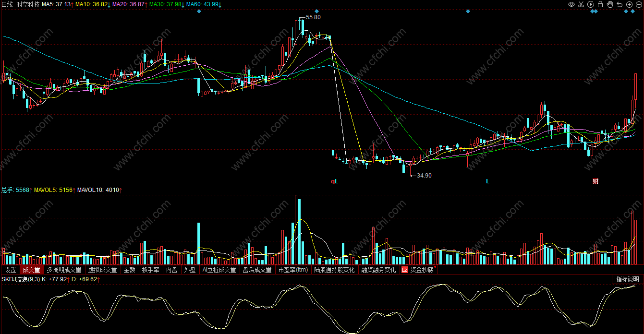Switch to 虚拟成交量 tab
This screenshot has width=644, height=334.
(x=102, y=270)
